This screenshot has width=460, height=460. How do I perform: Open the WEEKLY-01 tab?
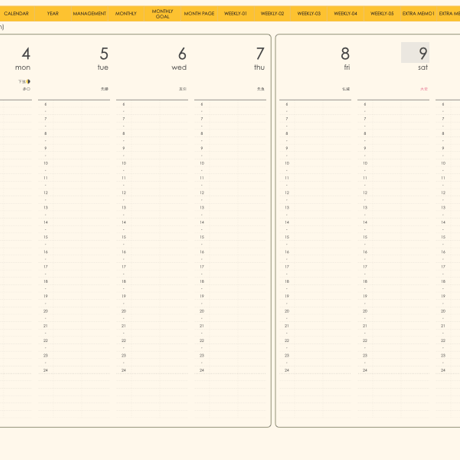(x=235, y=14)
